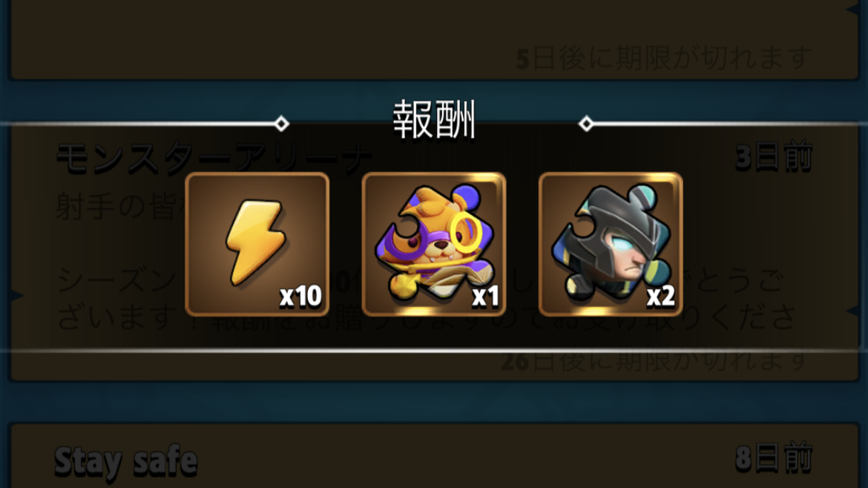Tap the x10 quantity on energy reward
This screenshot has width=868, height=488.
[x=300, y=296]
